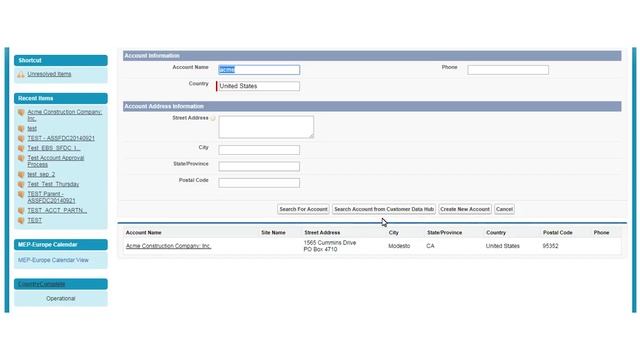
Task: Click into the Account Name field
Action: point(259,70)
